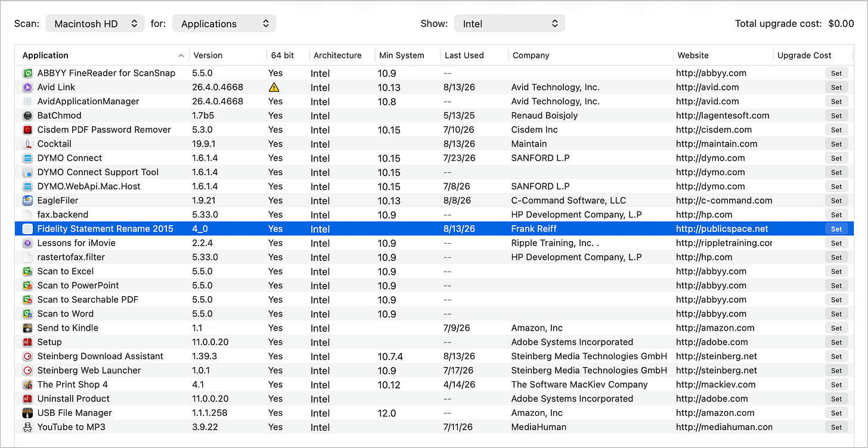This screenshot has width=868, height=448.
Task: Click the YouTube to MP3 icon
Action: (x=27, y=427)
